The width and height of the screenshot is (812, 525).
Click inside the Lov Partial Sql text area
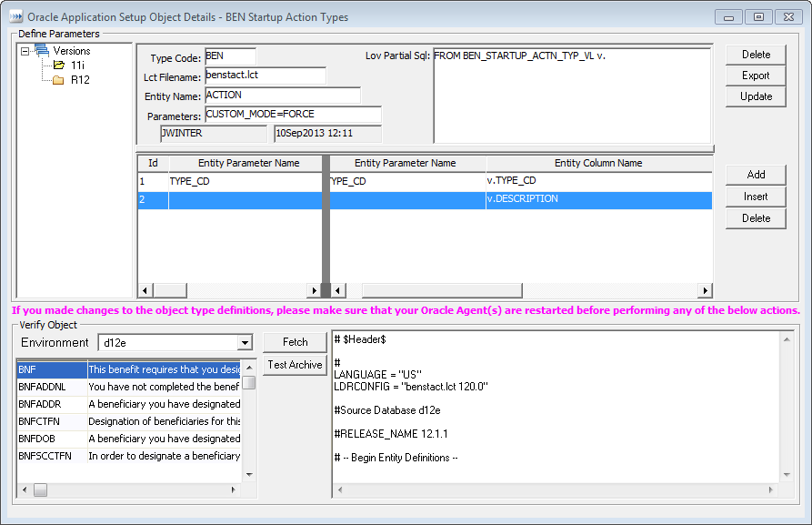(572, 96)
